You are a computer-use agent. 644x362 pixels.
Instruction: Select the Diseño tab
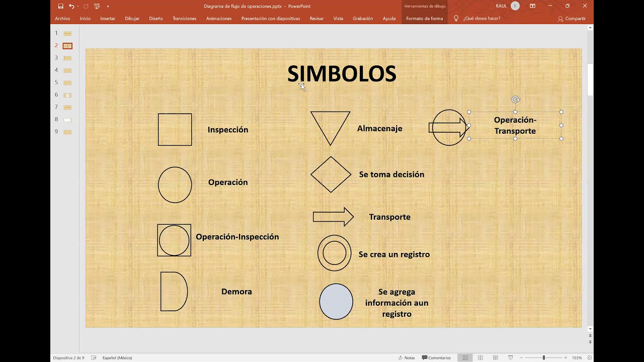click(156, 19)
